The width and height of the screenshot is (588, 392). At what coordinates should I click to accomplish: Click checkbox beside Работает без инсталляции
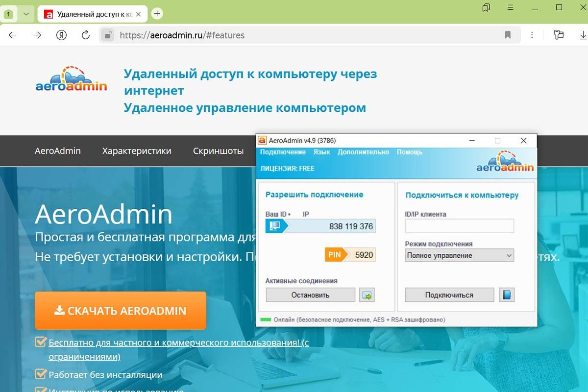click(39, 374)
